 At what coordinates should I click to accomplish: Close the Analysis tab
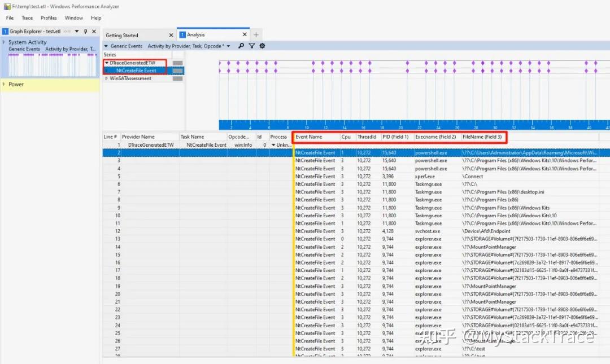click(x=245, y=34)
